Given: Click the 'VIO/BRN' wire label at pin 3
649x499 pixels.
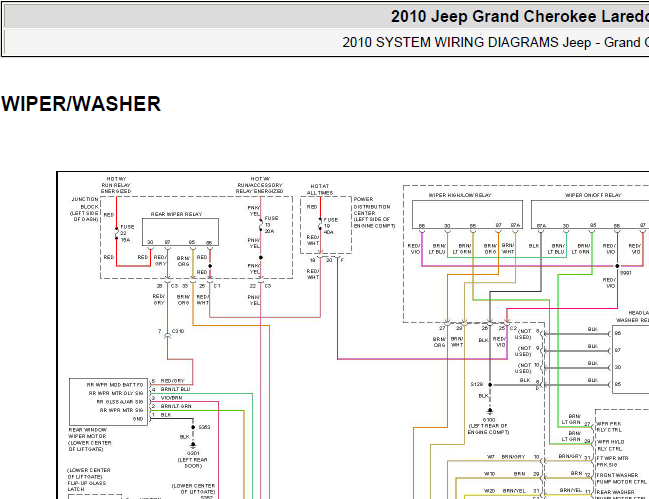Looking at the screenshot, I should (x=171, y=398).
